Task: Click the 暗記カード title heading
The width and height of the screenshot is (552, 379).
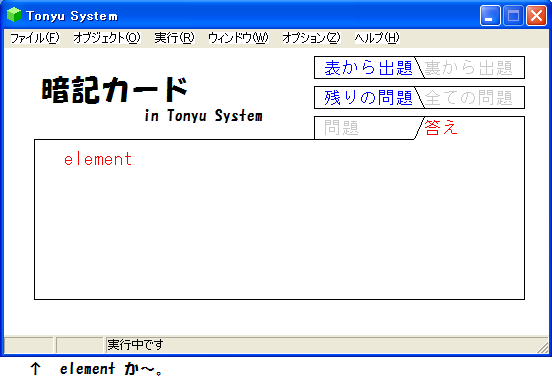Action: point(115,90)
